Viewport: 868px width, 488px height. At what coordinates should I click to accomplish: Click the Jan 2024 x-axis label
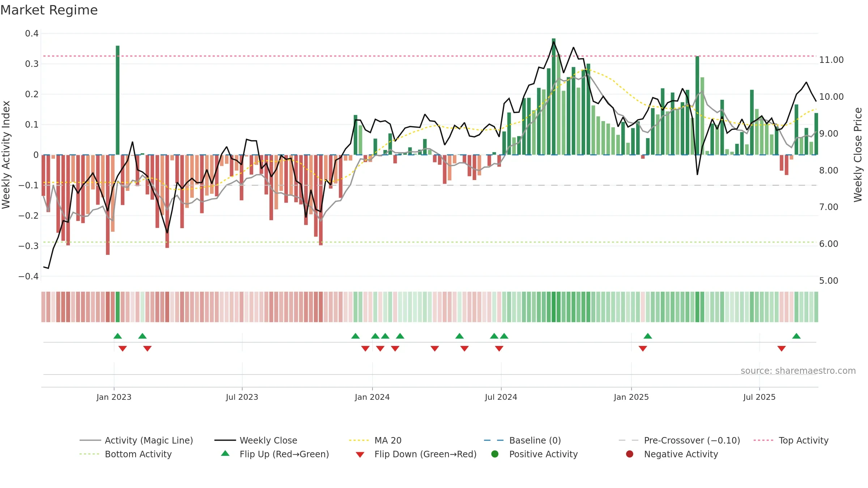pos(372,397)
